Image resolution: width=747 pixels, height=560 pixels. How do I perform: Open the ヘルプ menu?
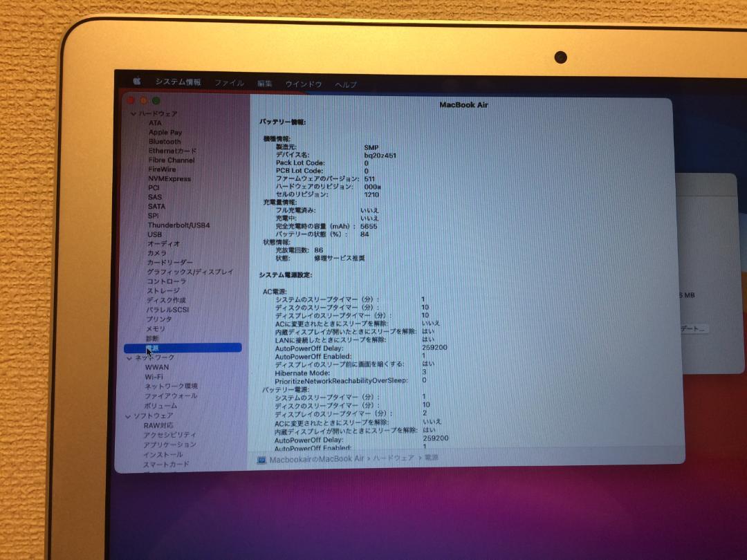tap(345, 84)
